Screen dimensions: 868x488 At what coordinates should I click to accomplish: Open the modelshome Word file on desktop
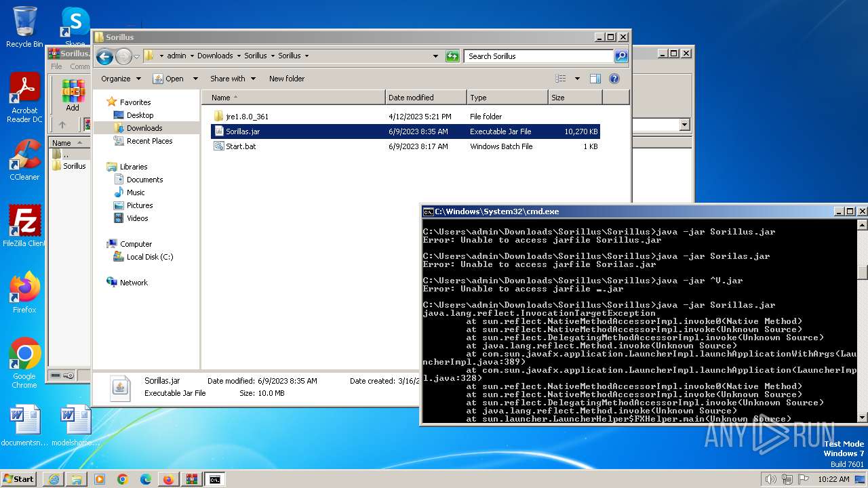[x=75, y=426]
